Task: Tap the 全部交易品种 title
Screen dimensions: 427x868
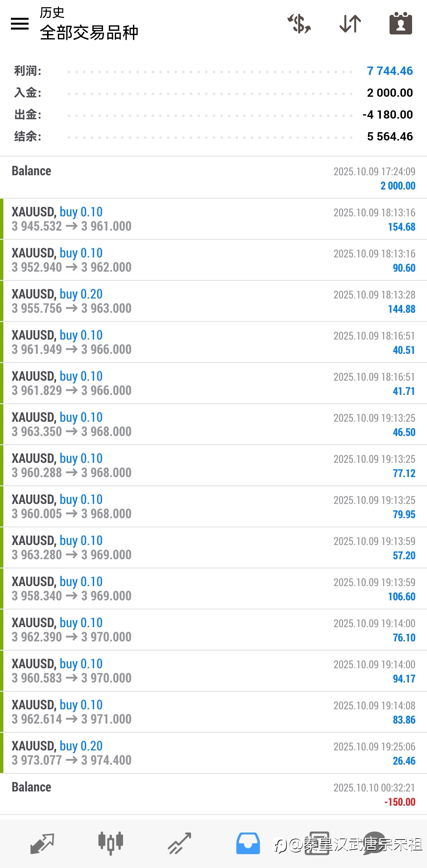Action: [89, 33]
